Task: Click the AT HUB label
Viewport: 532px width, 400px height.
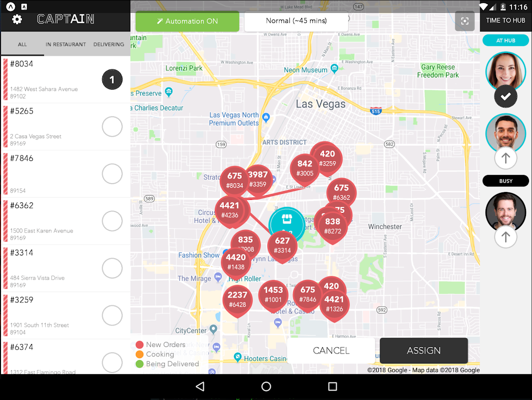Action: (x=506, y=40)
